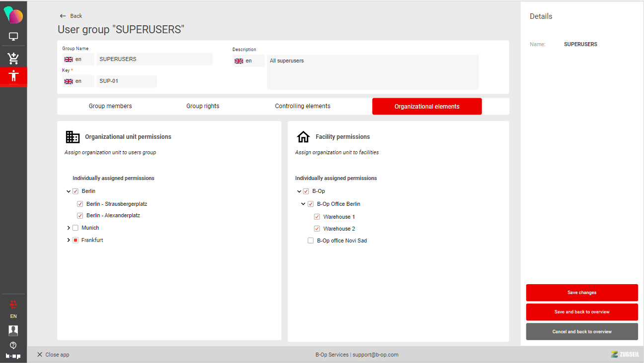Click the Save changes button

581,293
